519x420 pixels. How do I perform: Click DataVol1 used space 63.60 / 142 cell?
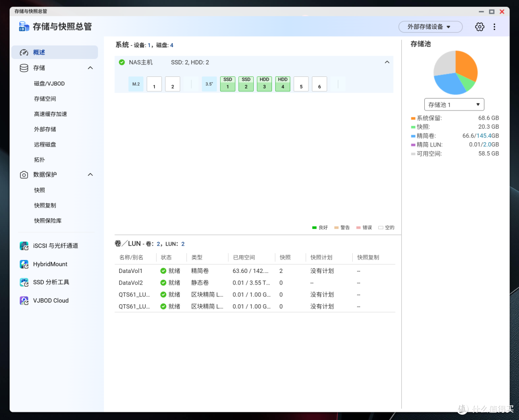(x=250, y=271)
